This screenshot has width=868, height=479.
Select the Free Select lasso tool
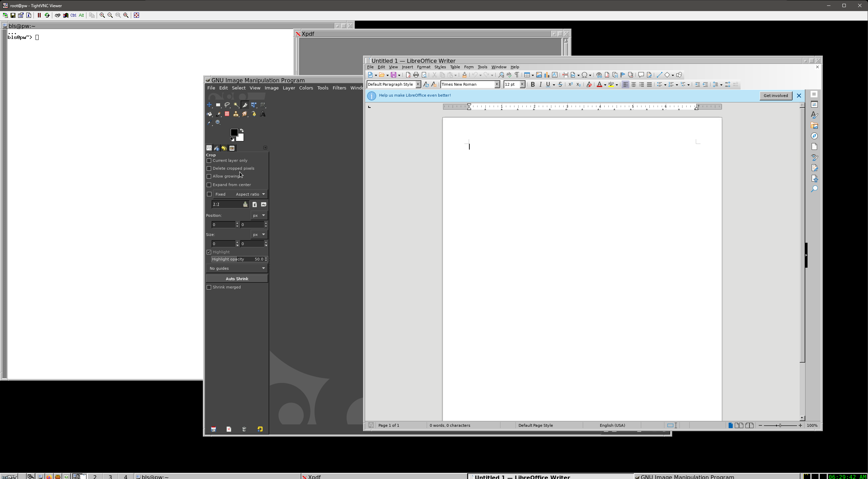227,105
